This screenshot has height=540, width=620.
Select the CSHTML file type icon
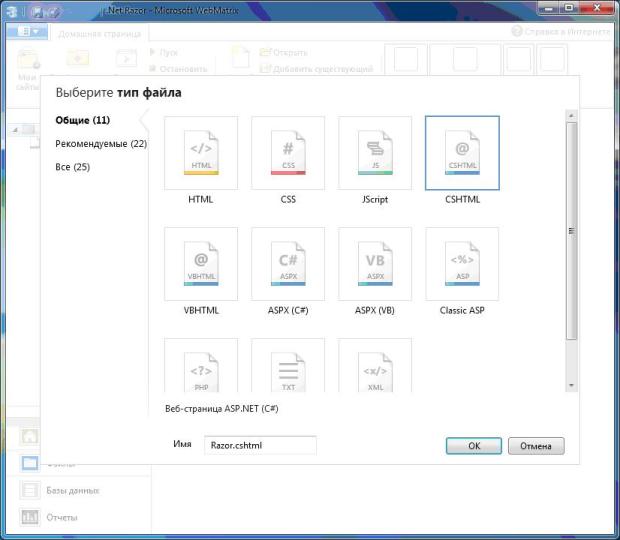point(462,153)
